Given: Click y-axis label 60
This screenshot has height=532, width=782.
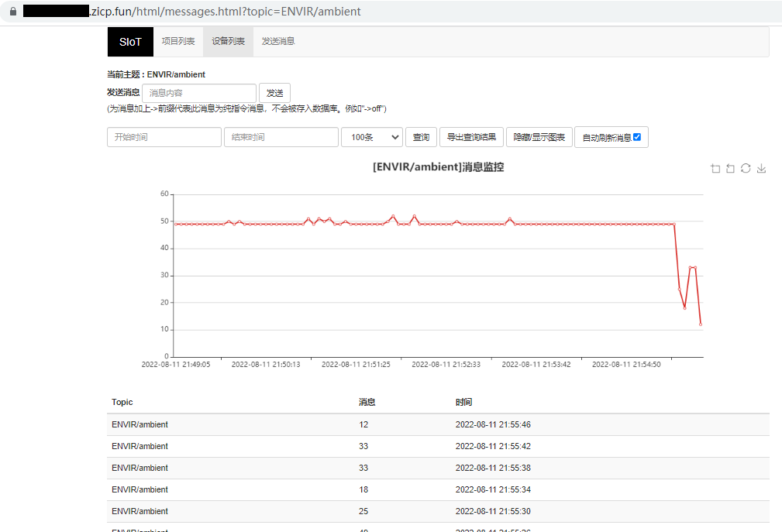Looking at the screenshot, I should click(164, 194).
